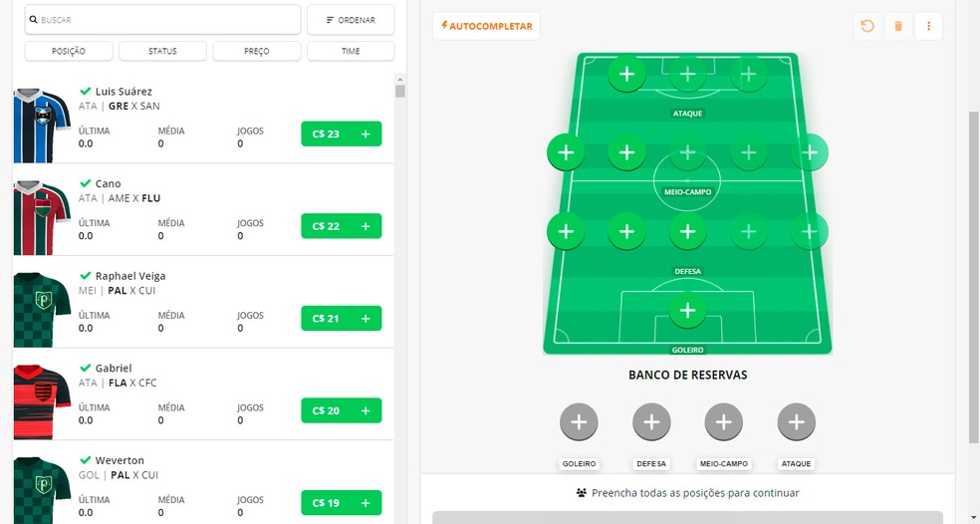
Task: Select the Gabriel Flamengo jersey thumbnail
Action: coord(42,402)
